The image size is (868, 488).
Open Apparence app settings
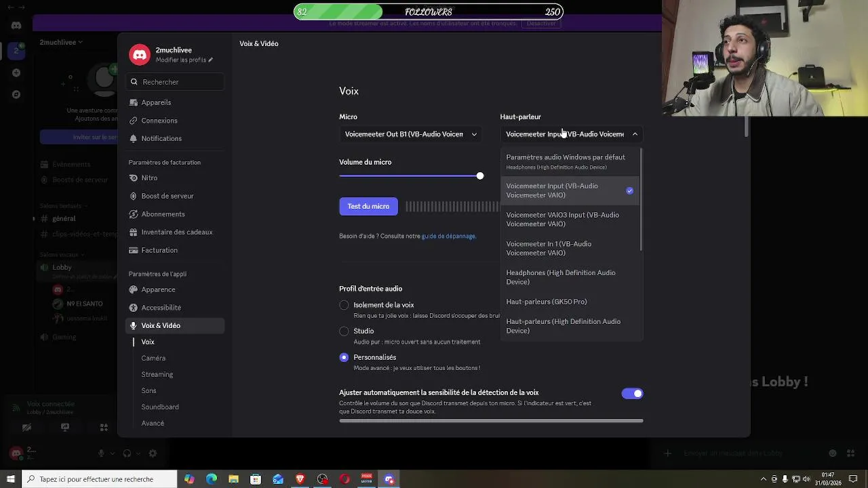(175, 289)
